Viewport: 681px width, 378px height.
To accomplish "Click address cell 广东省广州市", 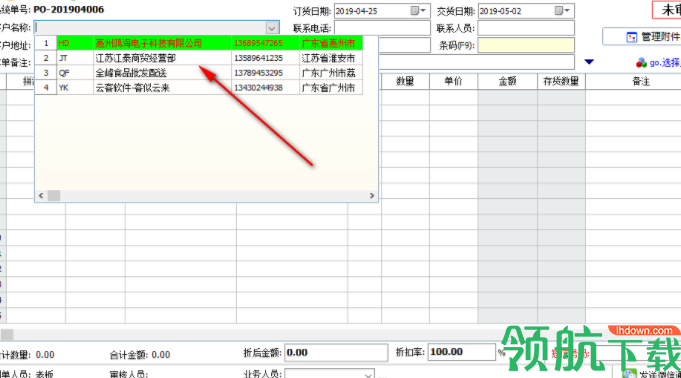I will (331, 88).
